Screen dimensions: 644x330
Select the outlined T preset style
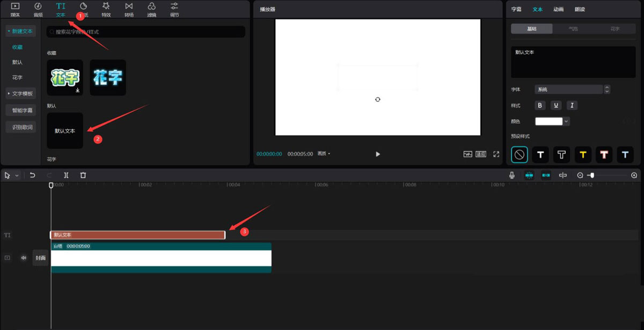tap(562, 155)
